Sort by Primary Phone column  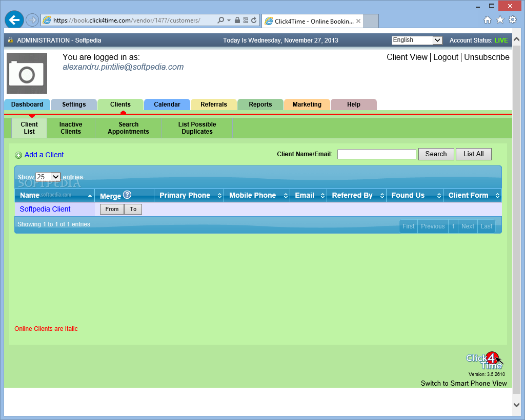[x=189, y=195]
